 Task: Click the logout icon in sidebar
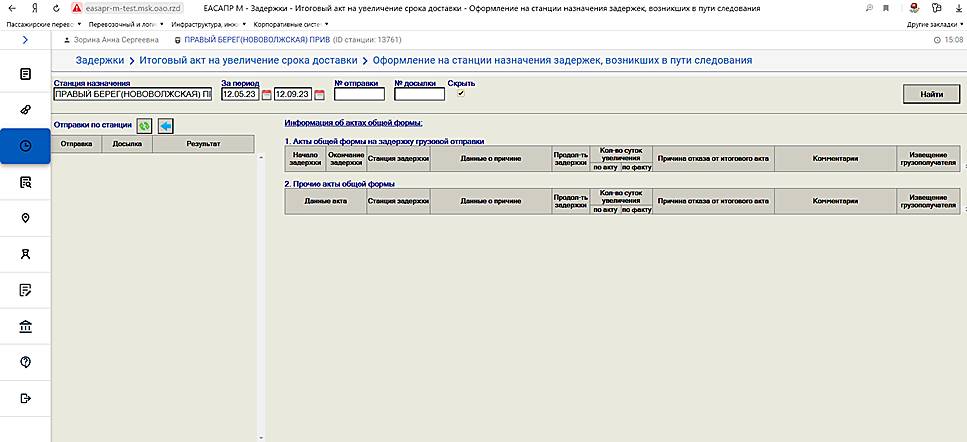tap(25, 398)
